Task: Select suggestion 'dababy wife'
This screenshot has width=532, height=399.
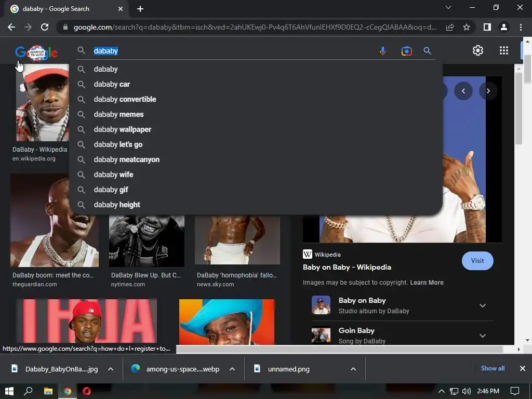Action: (x=256, y=175)
